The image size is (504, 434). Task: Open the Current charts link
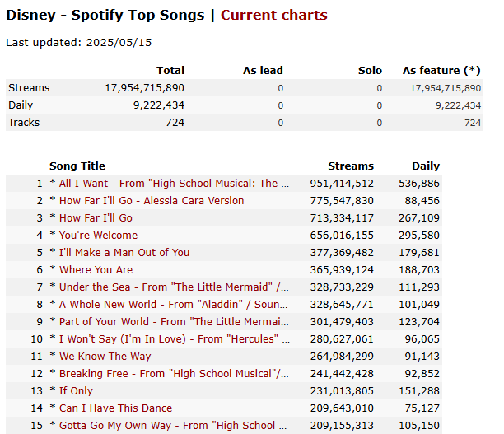click(273, 15)
